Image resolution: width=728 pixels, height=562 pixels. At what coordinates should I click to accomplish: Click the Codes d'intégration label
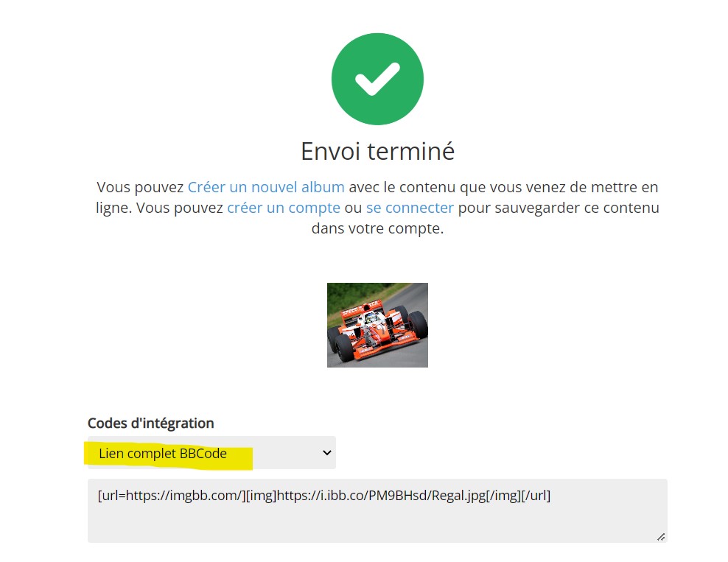151,424
